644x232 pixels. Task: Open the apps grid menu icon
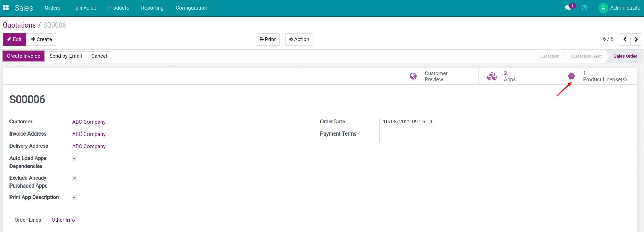tap(6, 7)
